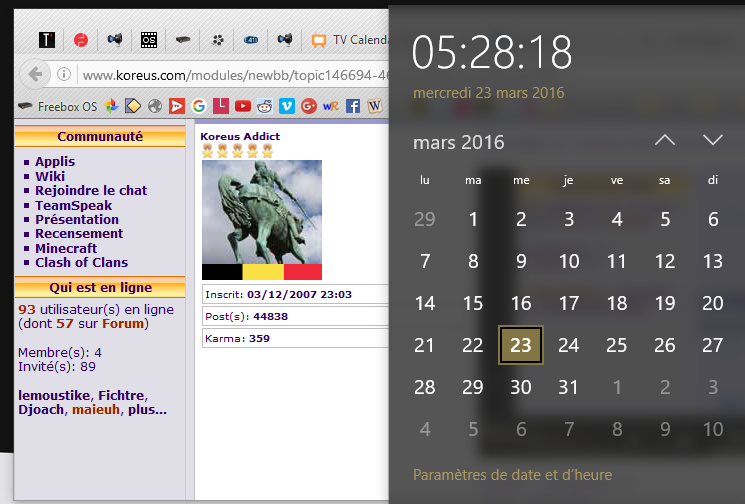The image size is (745, 504).
Task: Open the Wikipedia bookmark icon
Action: click(375, 105)
